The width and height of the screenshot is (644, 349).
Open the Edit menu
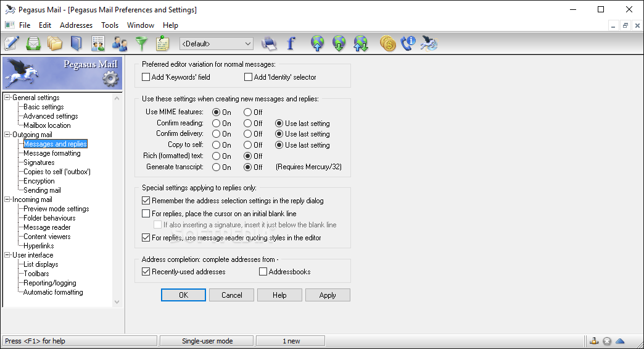45,25
